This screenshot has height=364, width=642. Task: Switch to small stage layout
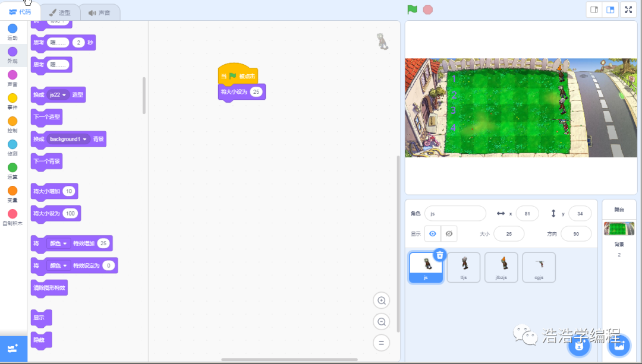[x=594, y=10]
